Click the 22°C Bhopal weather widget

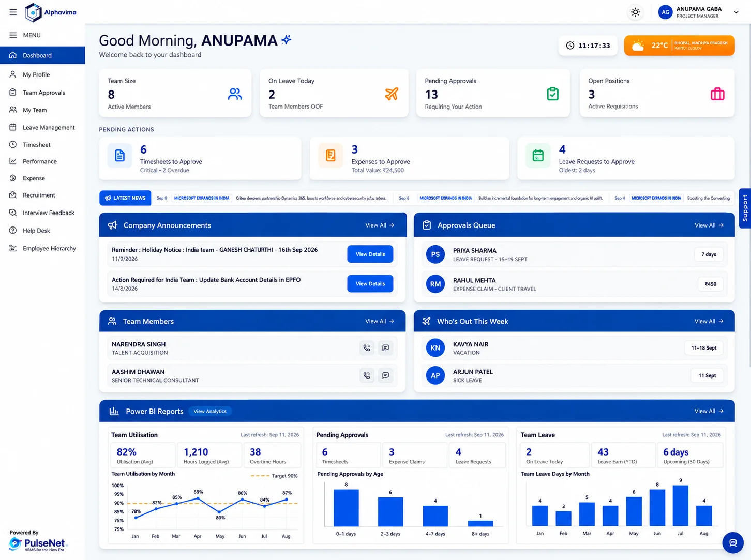(679, 46)
